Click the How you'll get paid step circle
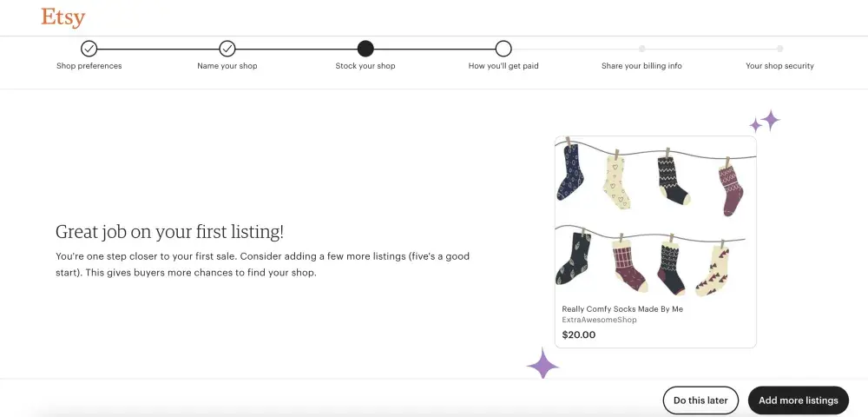The image size is (868, 417). 503,49
